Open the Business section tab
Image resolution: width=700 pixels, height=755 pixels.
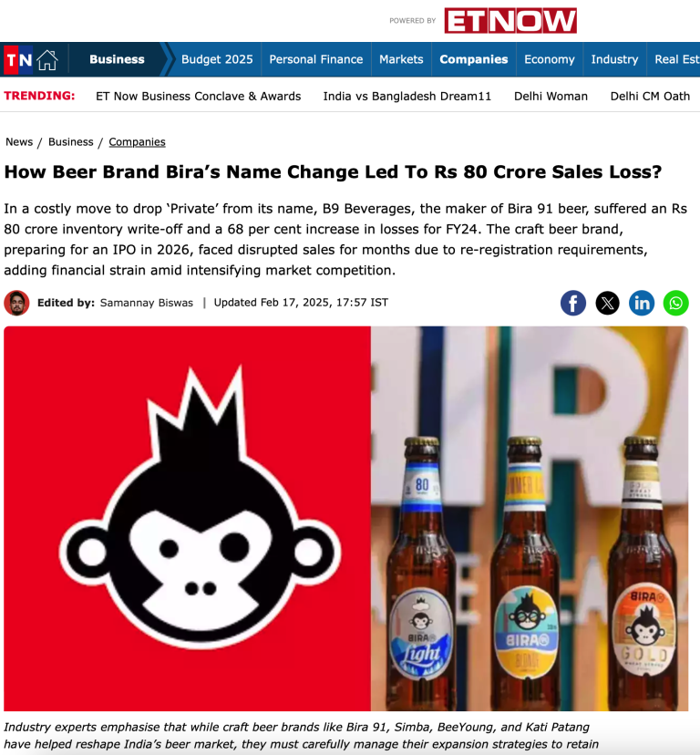[117, 59]
